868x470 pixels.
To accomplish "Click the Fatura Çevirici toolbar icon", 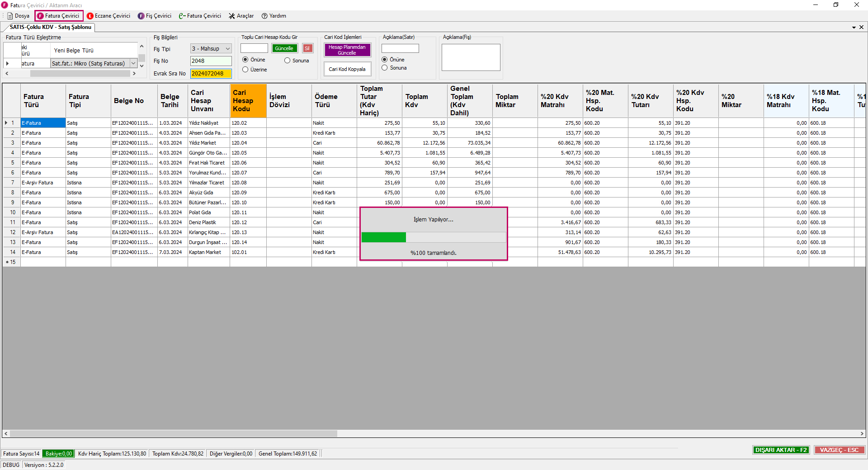I will [x=40, y=16].
